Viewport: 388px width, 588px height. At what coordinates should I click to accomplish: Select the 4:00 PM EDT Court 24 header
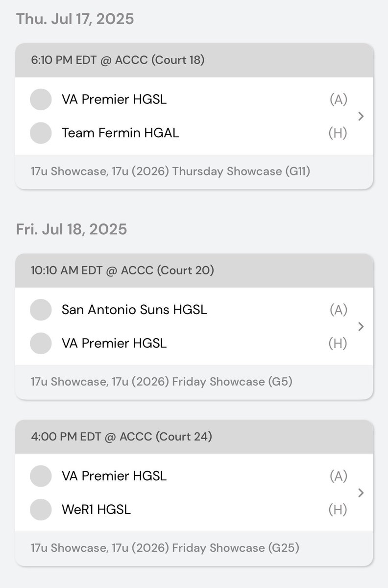point(194,437)
